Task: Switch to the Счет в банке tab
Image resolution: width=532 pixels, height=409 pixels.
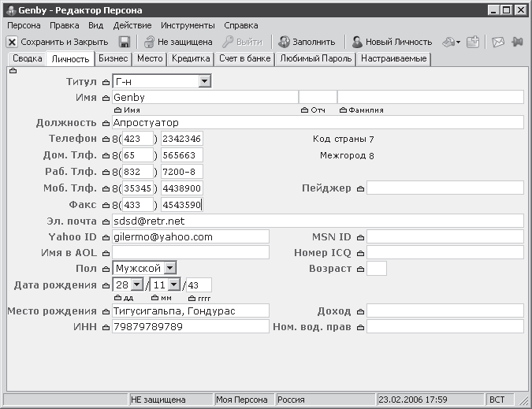Action: click(x=244, y=58)
